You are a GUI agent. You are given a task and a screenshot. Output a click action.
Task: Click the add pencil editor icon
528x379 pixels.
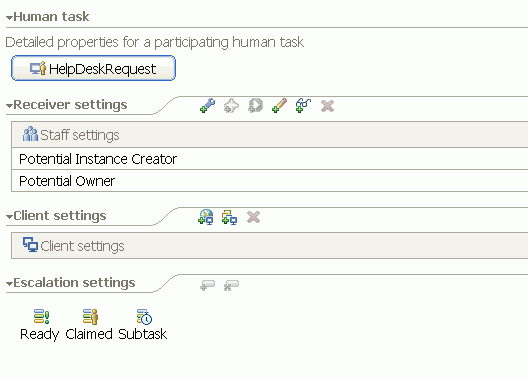coord(279,106)
